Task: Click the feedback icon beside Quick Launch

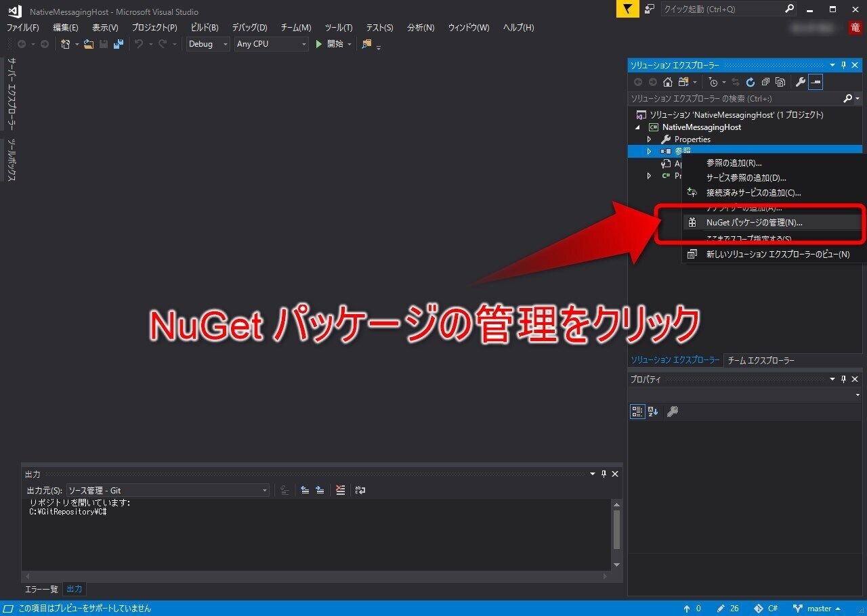Action: click(x=650, y=9)
